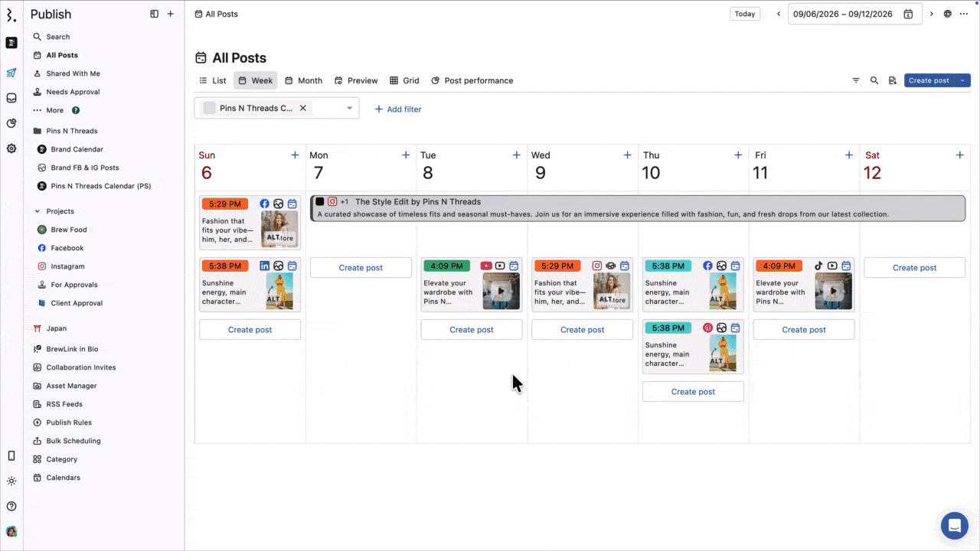
Task: Collapse the Projects section
Action: point(38,211)
